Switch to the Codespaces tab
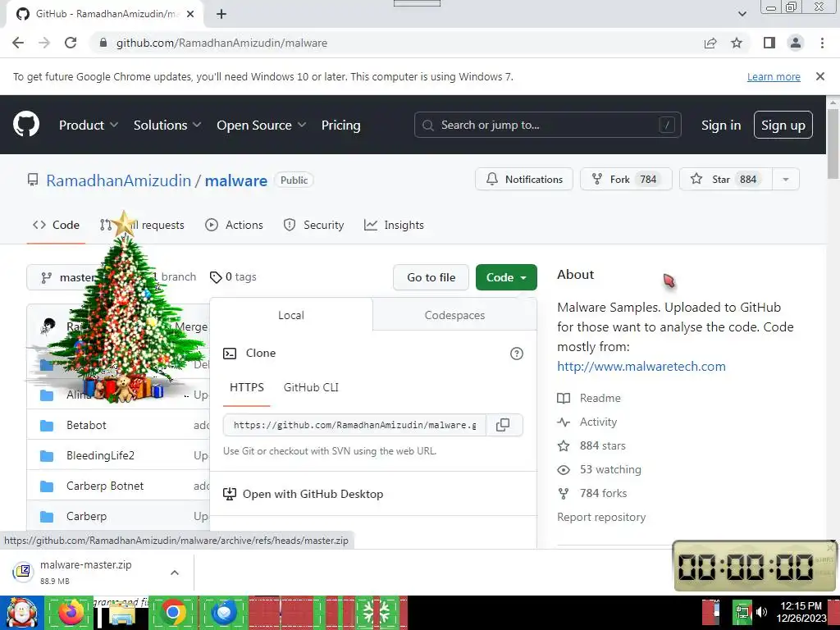 pyautogui.click(x=454, y=316)
